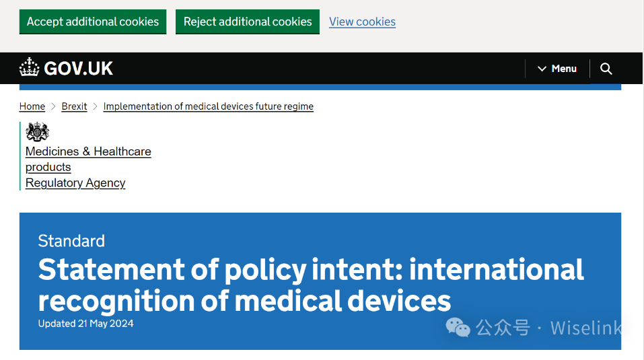Click the Standard label above the title

click(x=71, y=241)
